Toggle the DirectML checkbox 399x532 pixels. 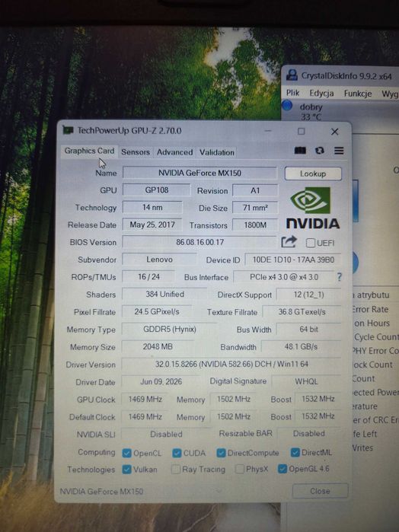pyautogui.click(x=295, y=452)
